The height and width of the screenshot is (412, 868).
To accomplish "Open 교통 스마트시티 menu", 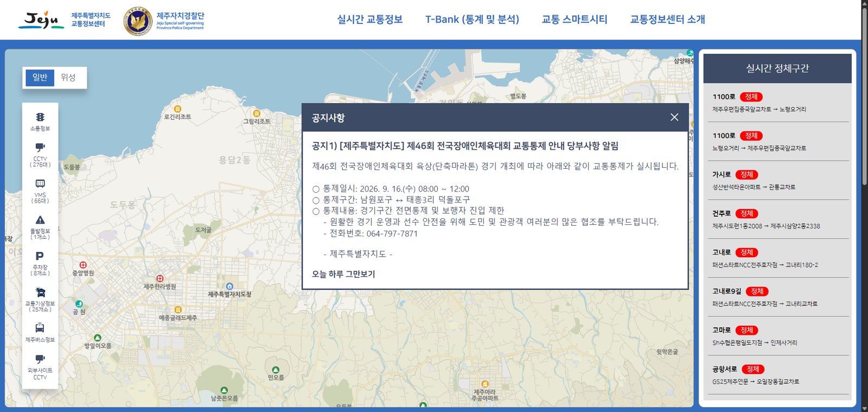I will [x=575, y=20].
